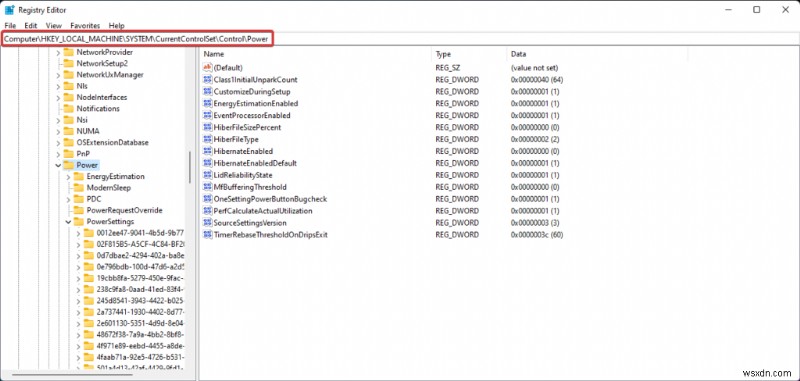Click the registry path address bar
The width and height of the screenshot is (800, 381).
[x=400, y=39]
